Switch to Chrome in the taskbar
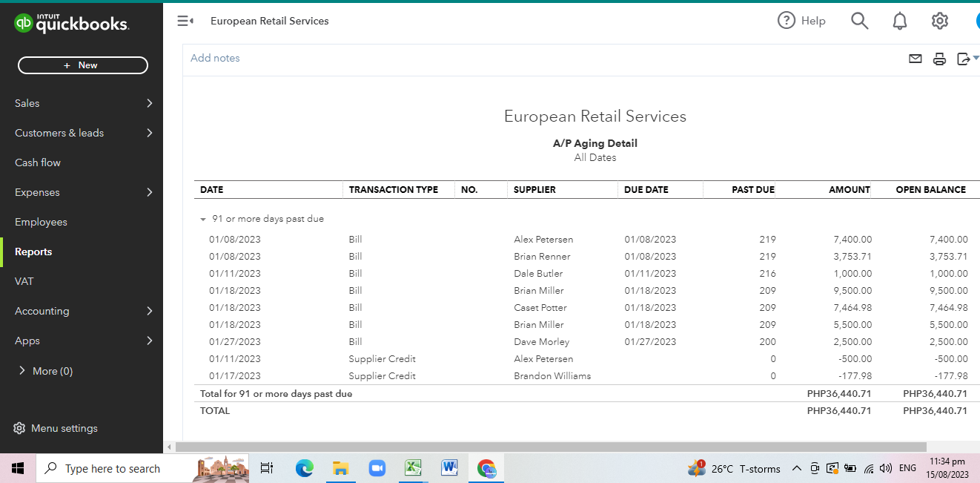Image resolution: width=980 pixels, height=483 pixels. click(x=486, y=468)
